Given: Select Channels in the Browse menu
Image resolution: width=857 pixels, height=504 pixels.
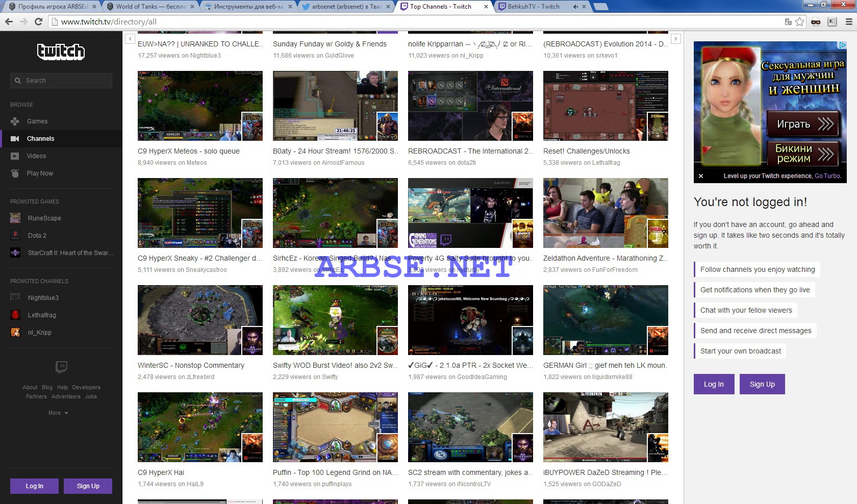Looking at the screenshot, I should click(61, 139).
